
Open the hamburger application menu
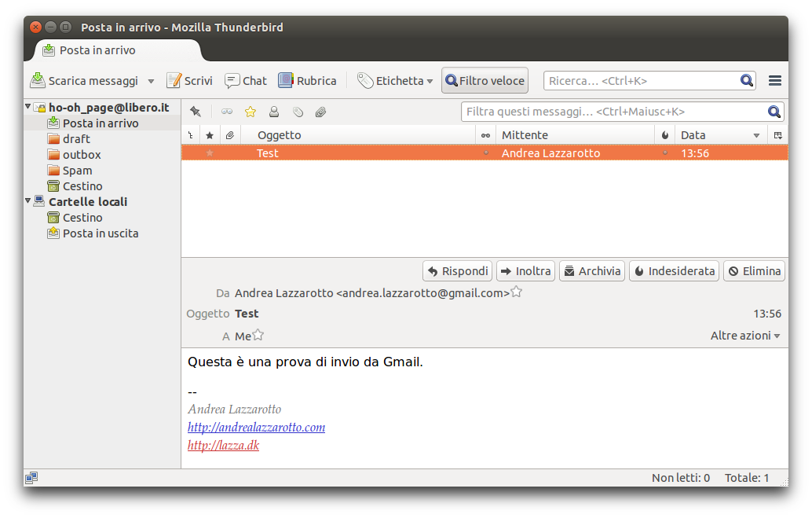pos(774,81)
